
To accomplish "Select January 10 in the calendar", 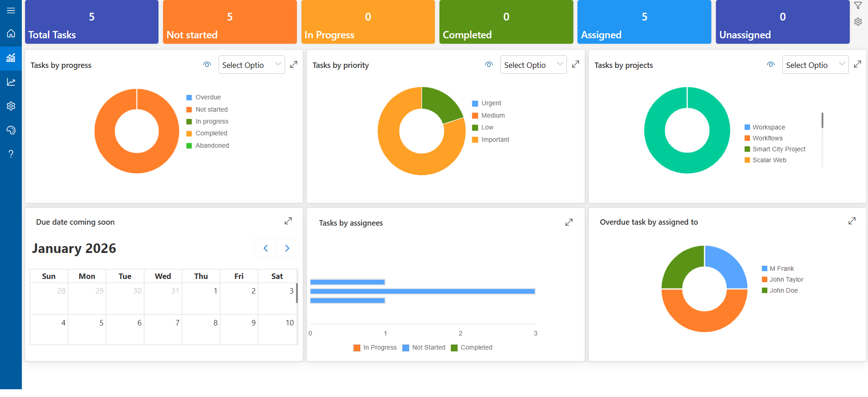I will (x=277, y=330).
